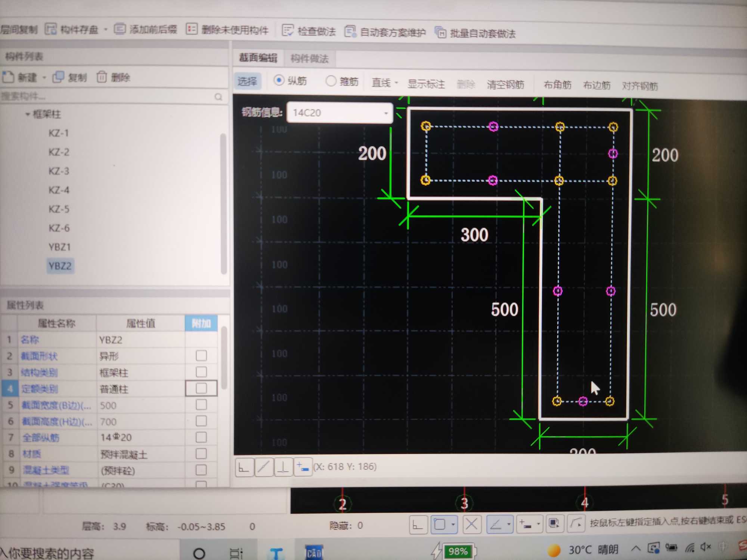This screenshot has width=747, height=560.
Task: Open point-offset dropdown arrow in bottom toolbar
Action: point(538,524)
